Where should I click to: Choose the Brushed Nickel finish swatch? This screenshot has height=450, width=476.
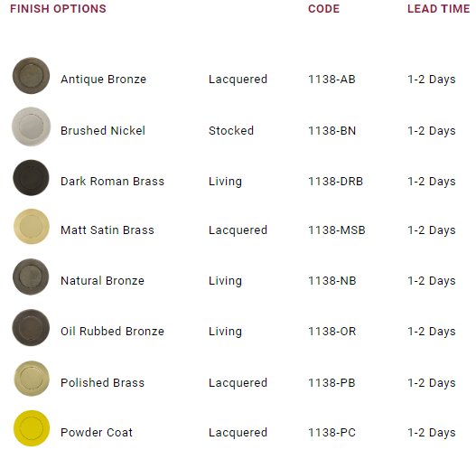click(x=32, y=127)
